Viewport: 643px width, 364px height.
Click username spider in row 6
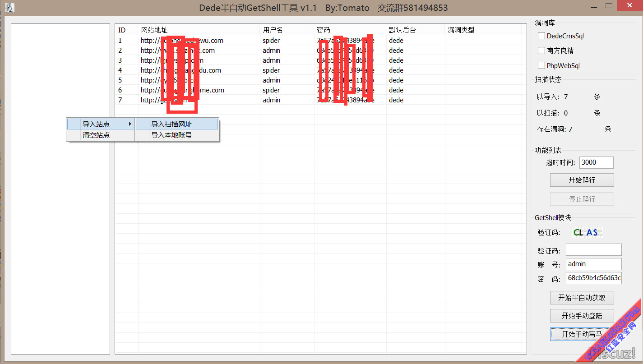pos(271,90)
